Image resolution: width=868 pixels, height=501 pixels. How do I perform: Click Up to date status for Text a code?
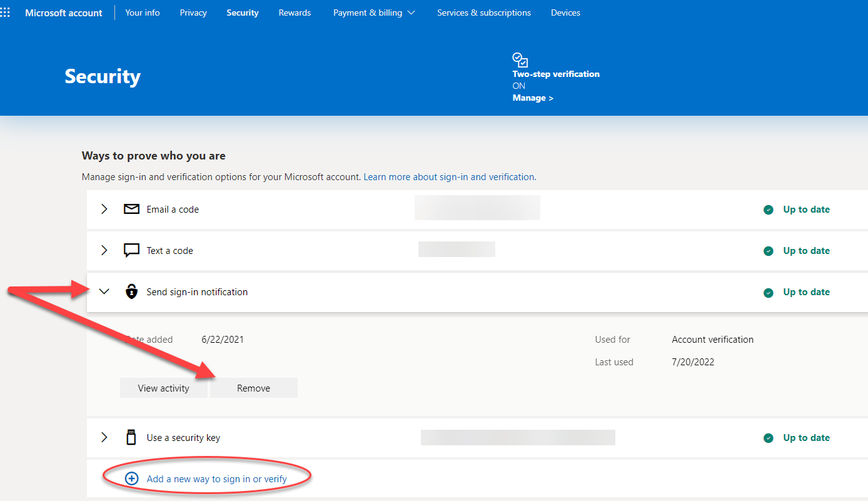tap(807, 251)
